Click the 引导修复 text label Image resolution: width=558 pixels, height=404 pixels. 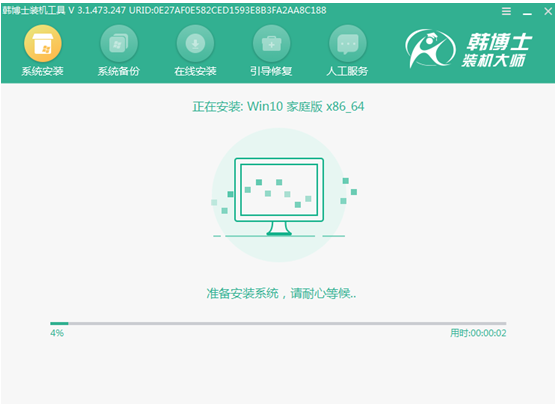click(x=271, y=71)
